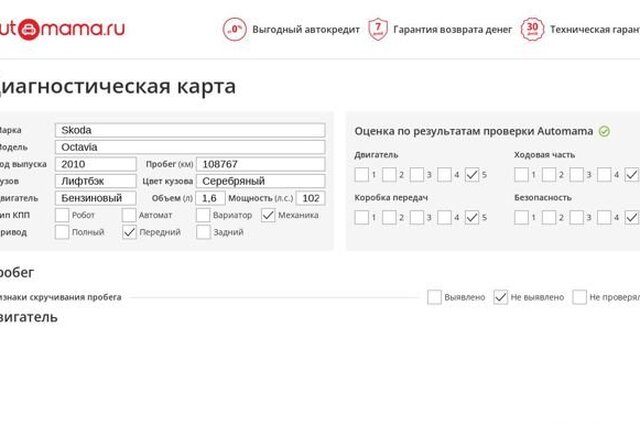
Task: Open the Техническая гарантия link
Action: click(x=595, y=30)
